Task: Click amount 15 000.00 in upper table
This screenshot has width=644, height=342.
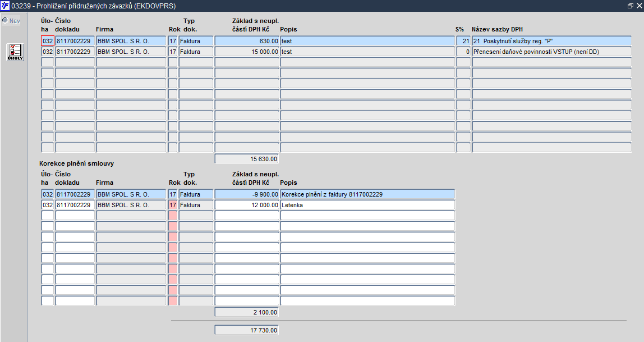Action: pos(247,52)
